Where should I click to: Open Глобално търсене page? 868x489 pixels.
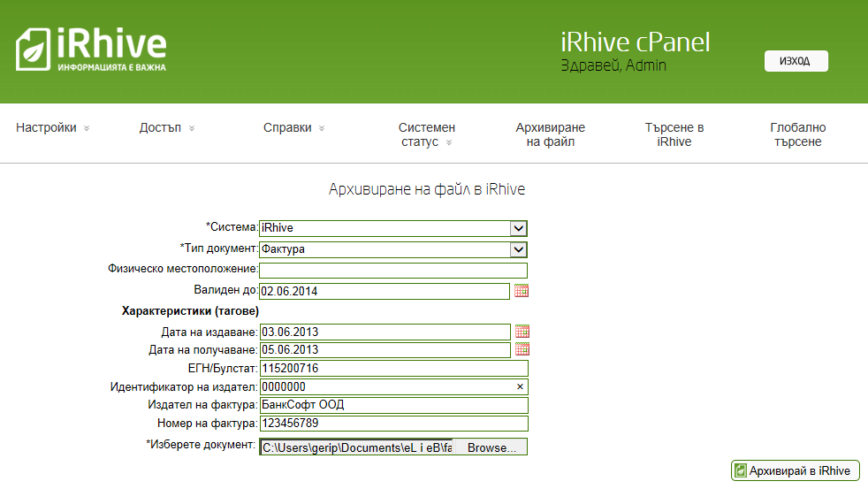click(x=797, y=134)
